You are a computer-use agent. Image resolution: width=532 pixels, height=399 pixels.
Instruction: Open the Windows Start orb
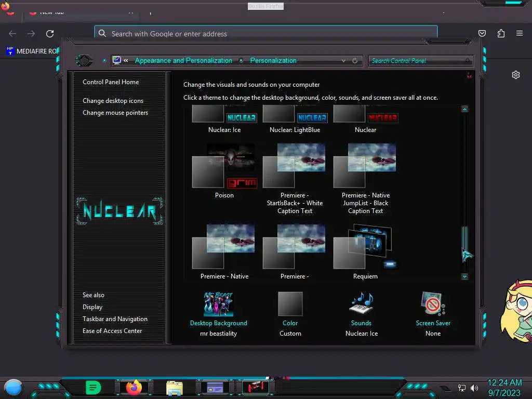pyautogui.click(x=13, y=388)
